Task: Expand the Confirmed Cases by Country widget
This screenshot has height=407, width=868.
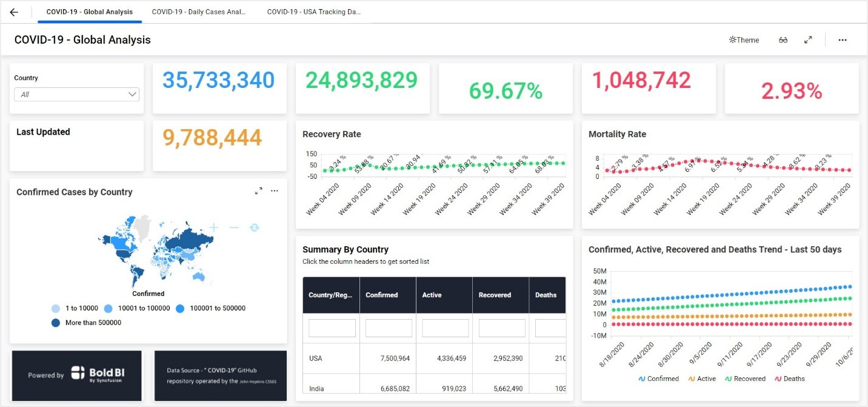Action: click(x=258, y=190)
